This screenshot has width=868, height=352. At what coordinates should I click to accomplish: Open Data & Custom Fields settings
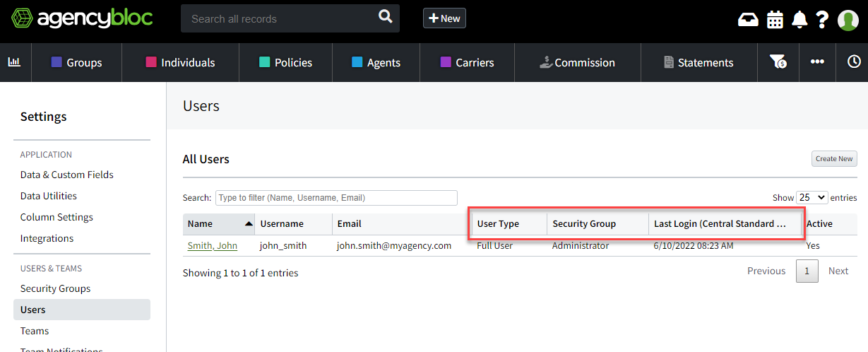67,175
